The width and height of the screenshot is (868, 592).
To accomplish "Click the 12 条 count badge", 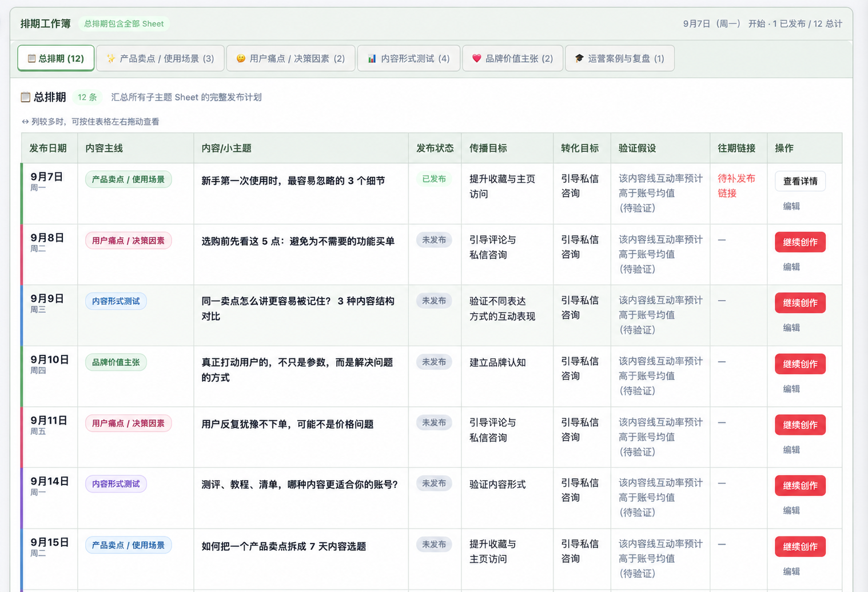I will [87, 97].
